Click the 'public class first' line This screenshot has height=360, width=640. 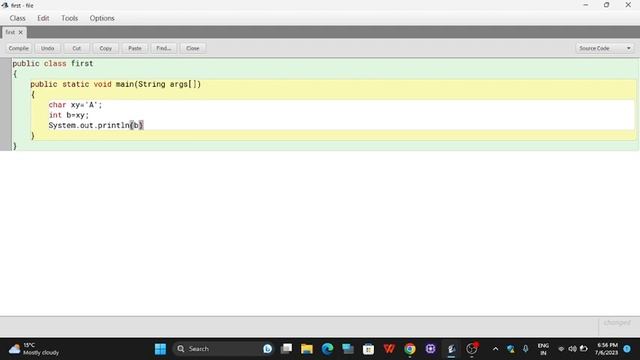[53, 63]
